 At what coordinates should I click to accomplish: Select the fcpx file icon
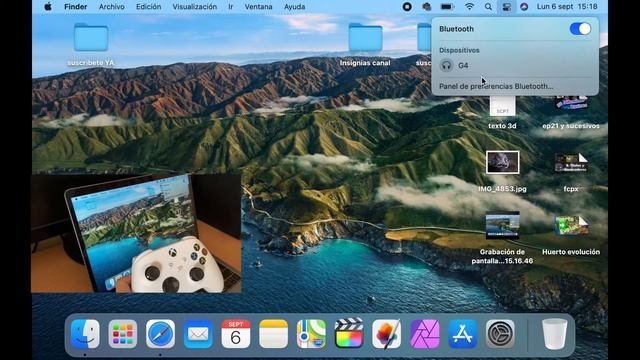pyautogui.click(x=571, y=163)
